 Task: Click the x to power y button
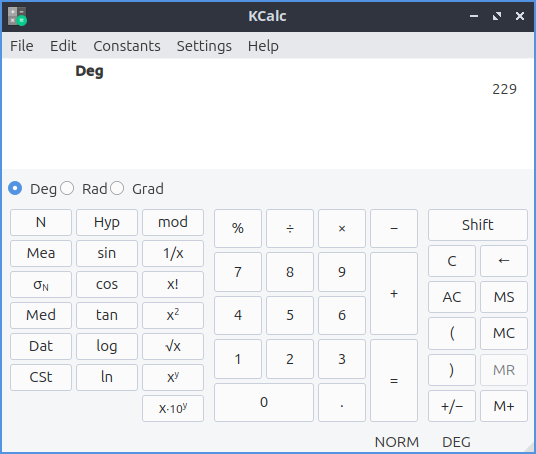click(173, 377)
